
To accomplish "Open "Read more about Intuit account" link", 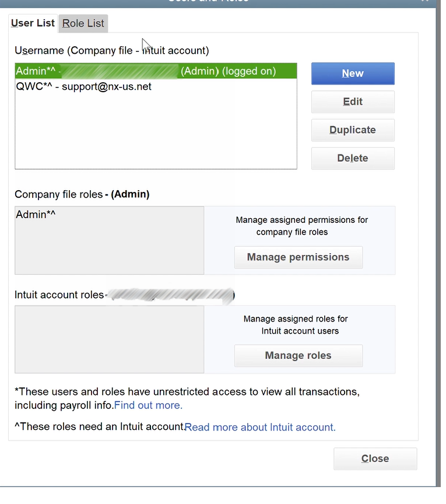I will pos(259,426).
